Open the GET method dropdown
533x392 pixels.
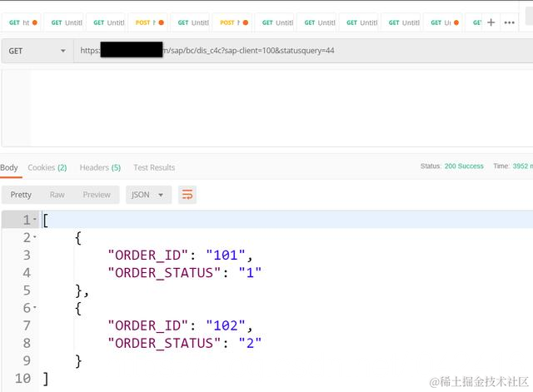pyautogui.click(x=37, y=51)
